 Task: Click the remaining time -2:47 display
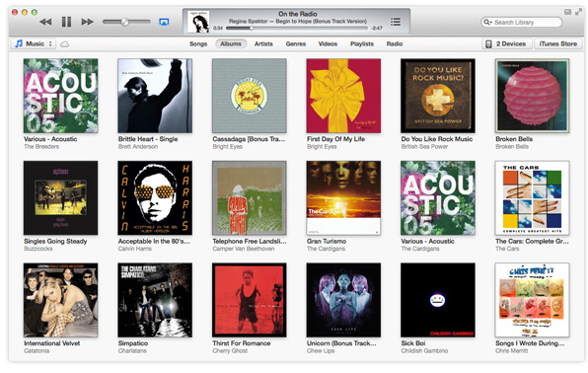point(377,29)
